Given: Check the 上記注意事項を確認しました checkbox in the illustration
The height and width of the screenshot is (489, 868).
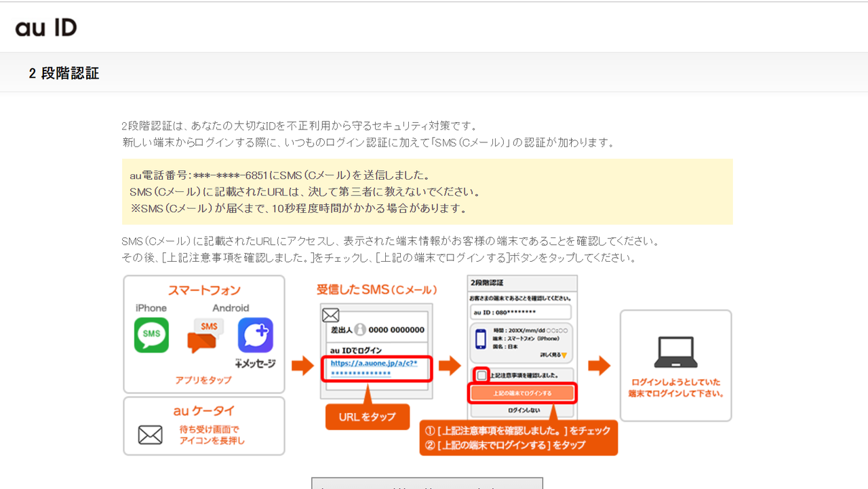Looking at the screenshot, I should point(481,375).
